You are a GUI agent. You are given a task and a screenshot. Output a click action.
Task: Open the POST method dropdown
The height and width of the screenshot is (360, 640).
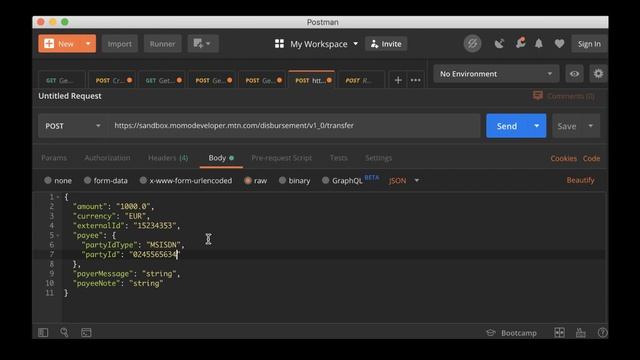coord(73,126)
